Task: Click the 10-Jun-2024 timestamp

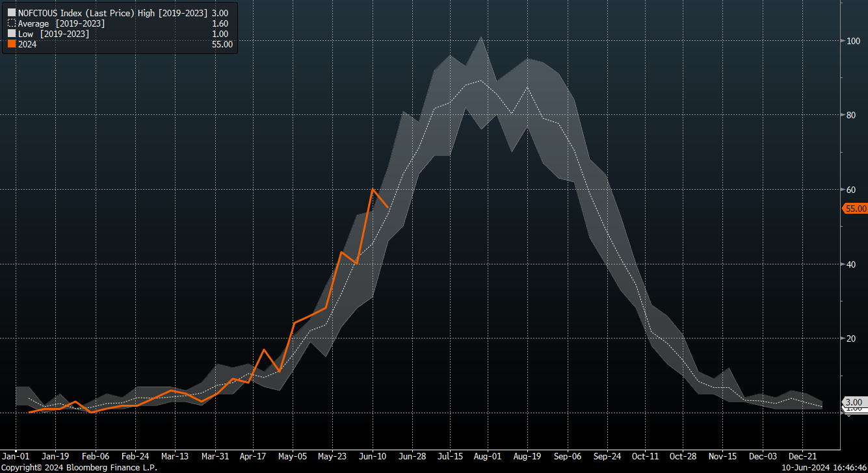Action: click(x=801, y=467)
